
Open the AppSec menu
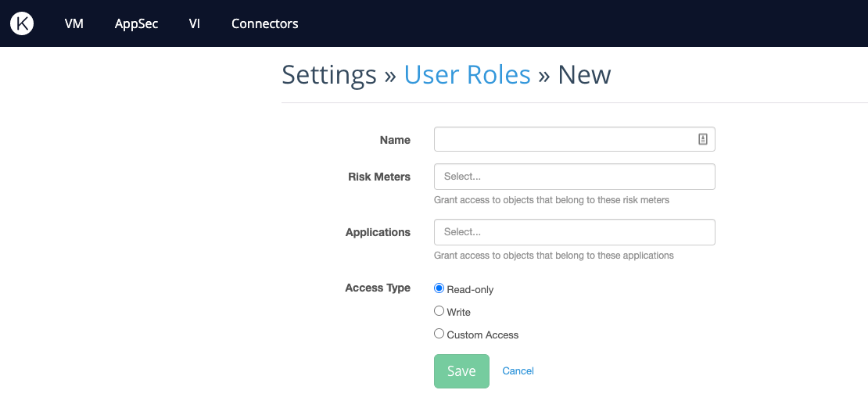point(136,23)
